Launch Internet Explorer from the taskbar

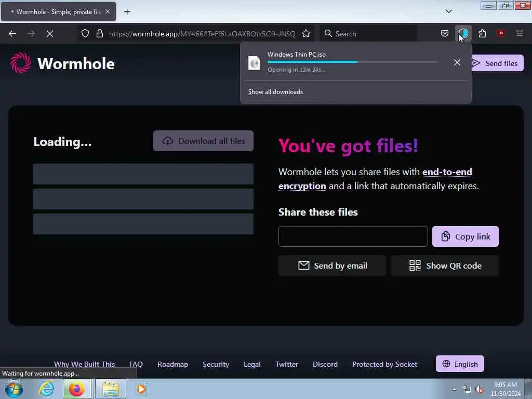[x=46, y=389]
